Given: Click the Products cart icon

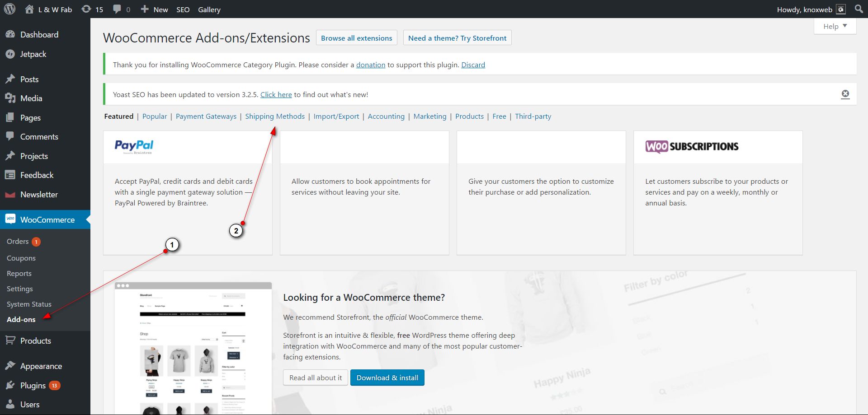Looking at the screenshot, I should tap(10, 340).
